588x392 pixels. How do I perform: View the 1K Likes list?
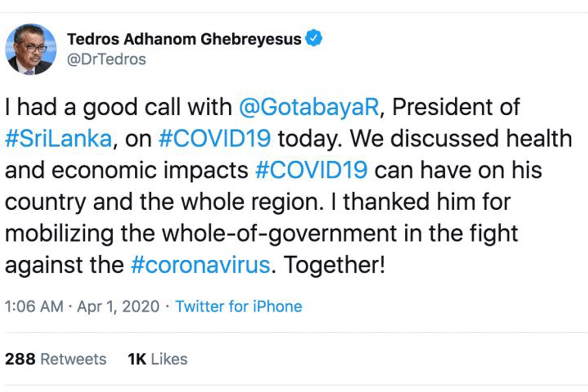point(157,359)
